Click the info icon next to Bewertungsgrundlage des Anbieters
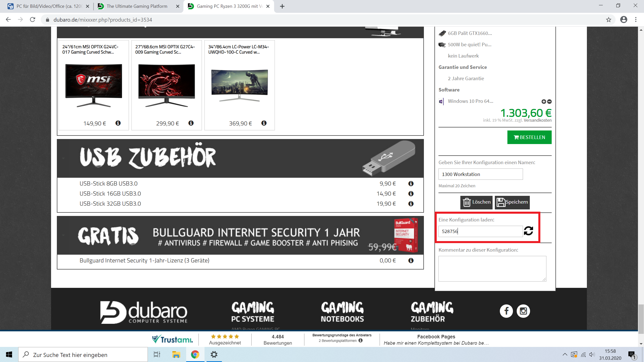This screenshot has width=644, height=362. pyautogui.click(x=361, y=340)
